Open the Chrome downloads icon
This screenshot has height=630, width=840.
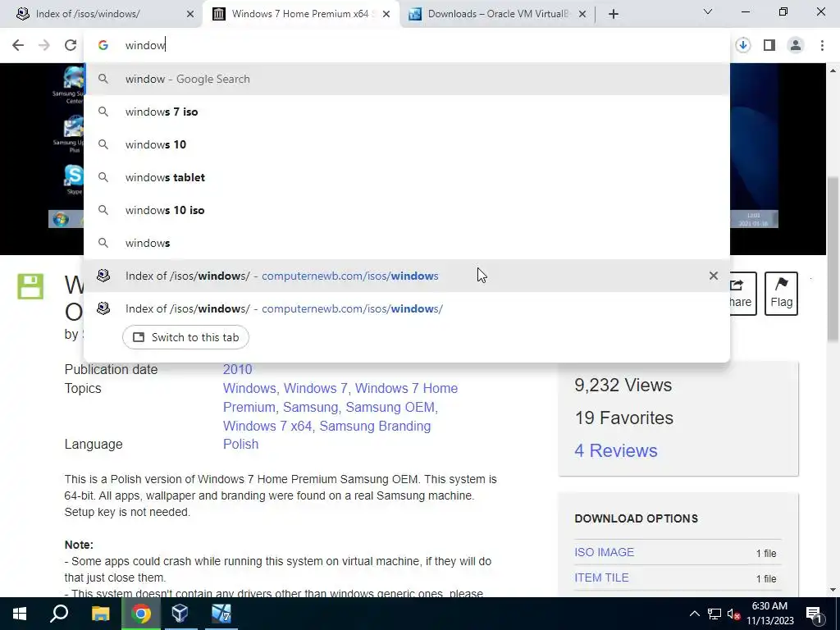(x=742, y=45)
